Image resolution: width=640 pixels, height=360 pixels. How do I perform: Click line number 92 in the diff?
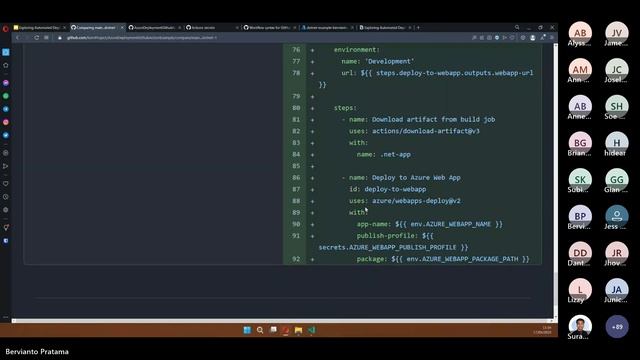pos(296,259)
